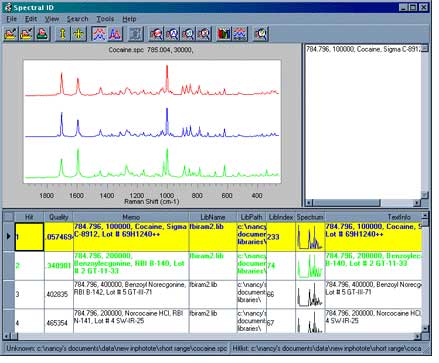This screenshot has width=439, height=363.
Task: Open the View menu
Action: (x=52, y=19)
